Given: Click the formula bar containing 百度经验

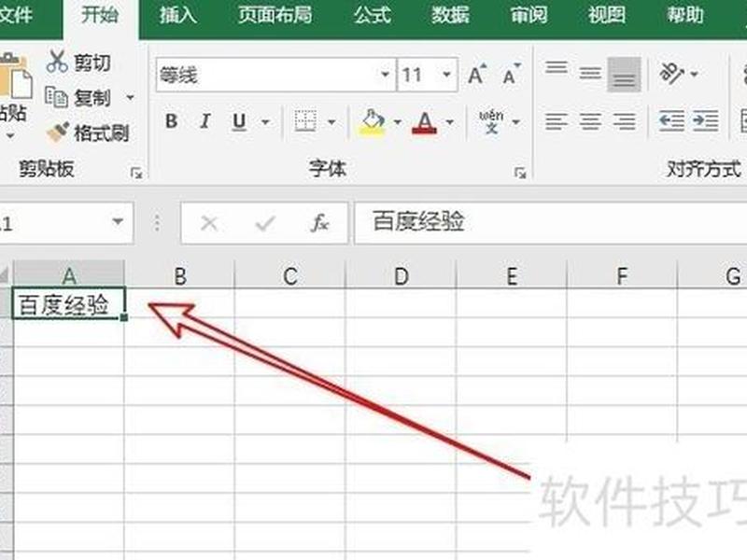Looking at the screenshot, I should [x=551, y=223].
